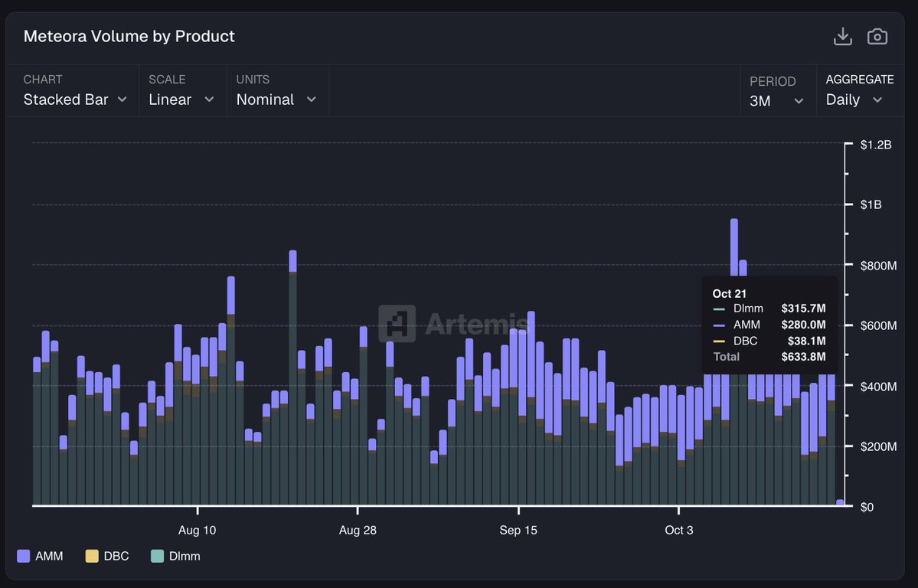The width and height of the screenshot is (918, 588).
Task: Toggle Dlmm series in legend
Action: [x=185, y=556]
